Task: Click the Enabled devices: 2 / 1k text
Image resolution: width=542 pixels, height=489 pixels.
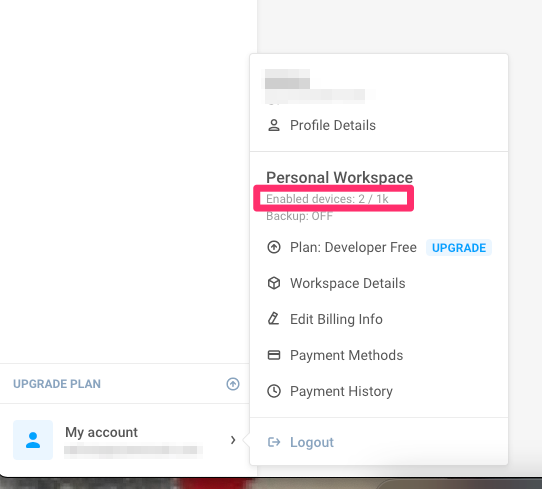Action: coord(327,199)
